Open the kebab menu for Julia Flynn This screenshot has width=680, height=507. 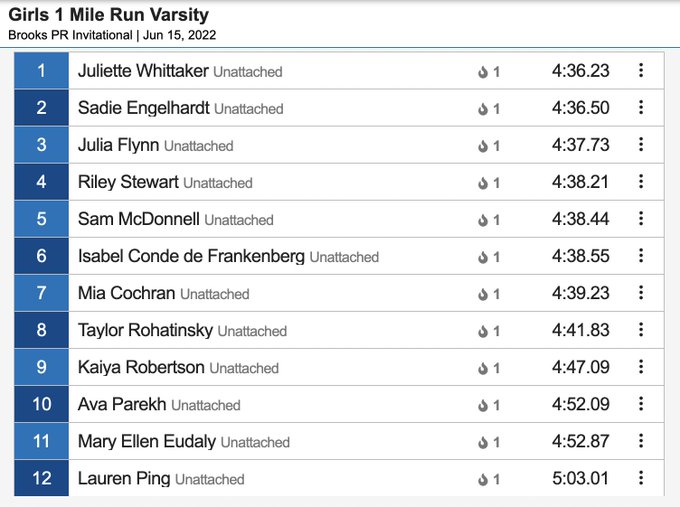[641, 144]
